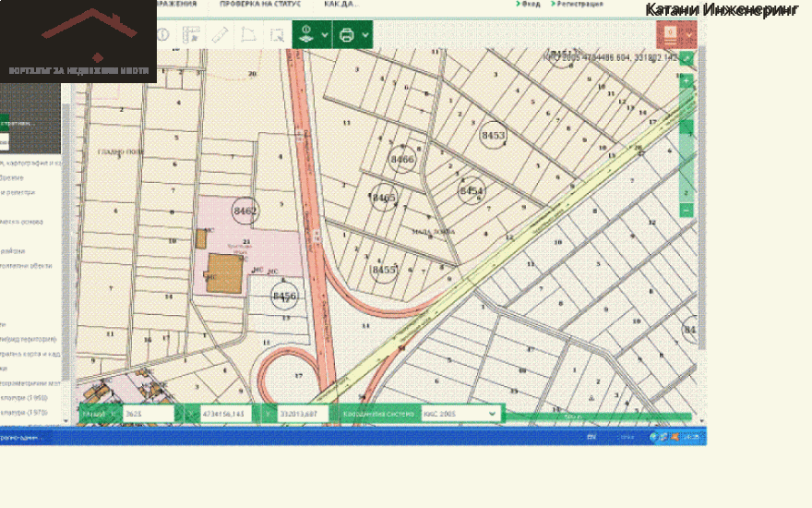Click the green print icon
The image size is (812, 508).
pyautogui.click(x=346, y=35)
